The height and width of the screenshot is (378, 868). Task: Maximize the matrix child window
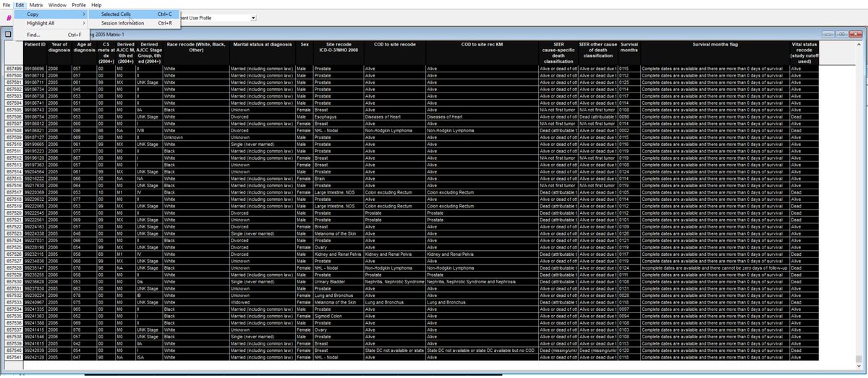coord(842,33)
